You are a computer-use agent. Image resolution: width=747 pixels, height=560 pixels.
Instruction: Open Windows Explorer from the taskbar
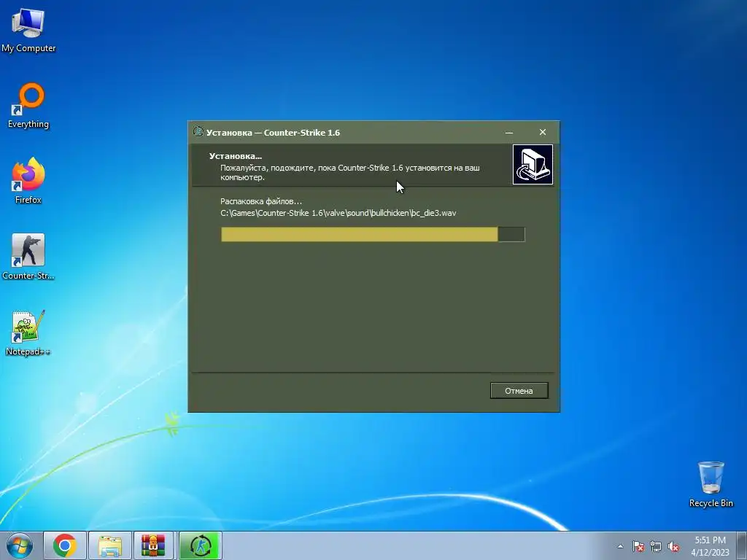coord(110,545)
